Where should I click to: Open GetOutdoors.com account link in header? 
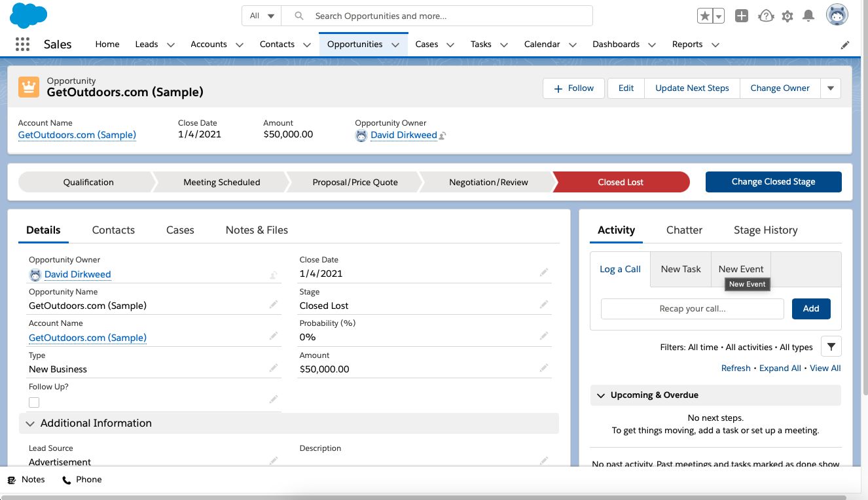[x=77, y=135]
